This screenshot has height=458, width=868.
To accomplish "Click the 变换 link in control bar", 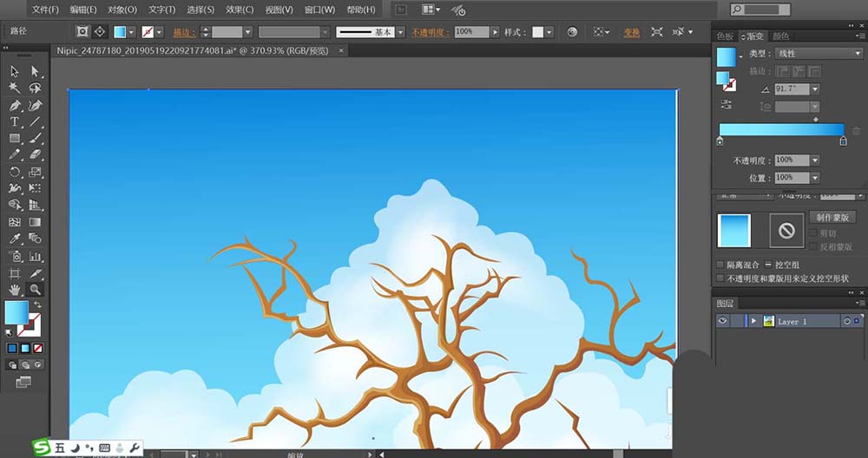I will [x=632, y=32].
